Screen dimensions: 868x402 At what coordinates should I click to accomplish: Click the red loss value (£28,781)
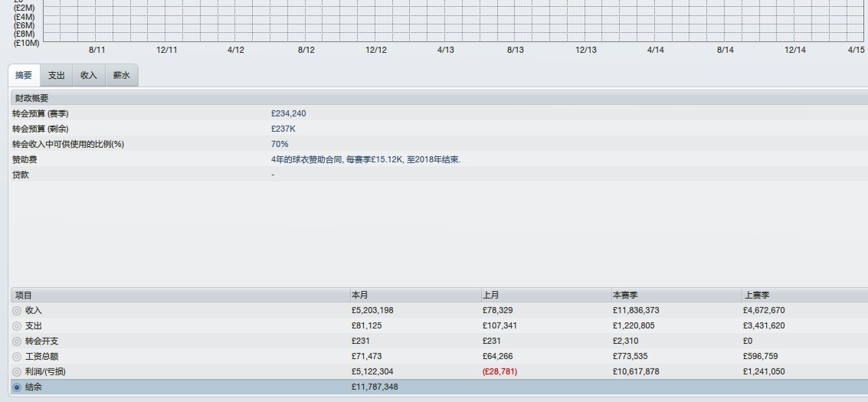click(x=500, y=371)
